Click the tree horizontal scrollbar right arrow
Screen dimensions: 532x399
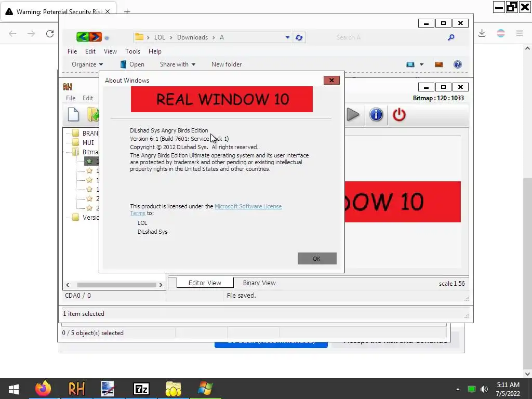pyautogui.click(x=161, y=285)
